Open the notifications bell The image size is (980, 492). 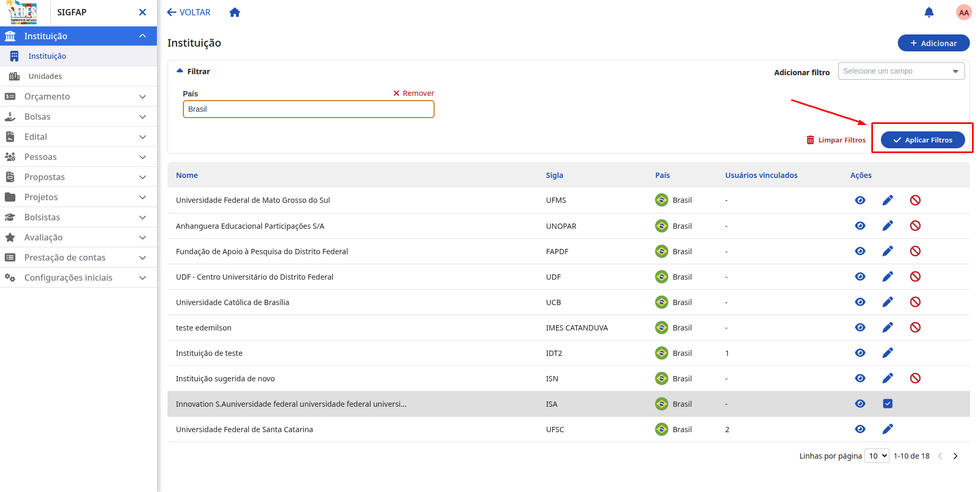(929, 12)
